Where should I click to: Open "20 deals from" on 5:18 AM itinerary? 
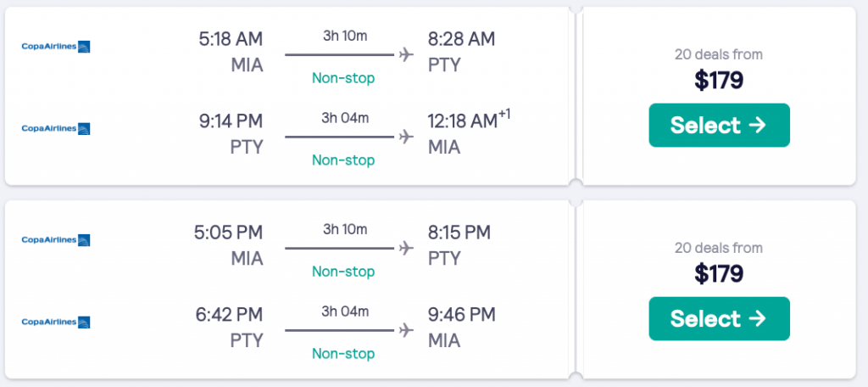coord(719,55)
